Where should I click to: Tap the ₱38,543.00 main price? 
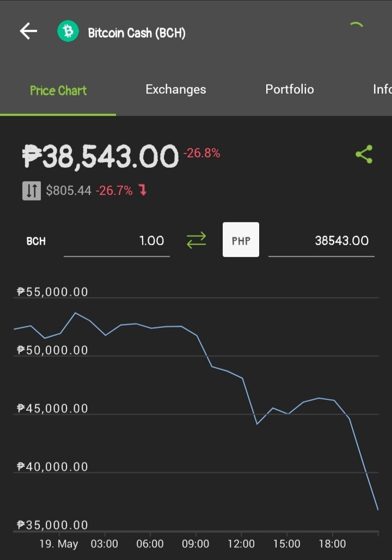[x=100, y=156]
